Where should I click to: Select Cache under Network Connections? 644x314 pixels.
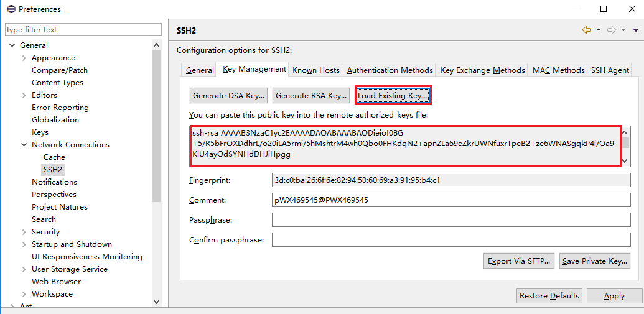click(54, 157)
